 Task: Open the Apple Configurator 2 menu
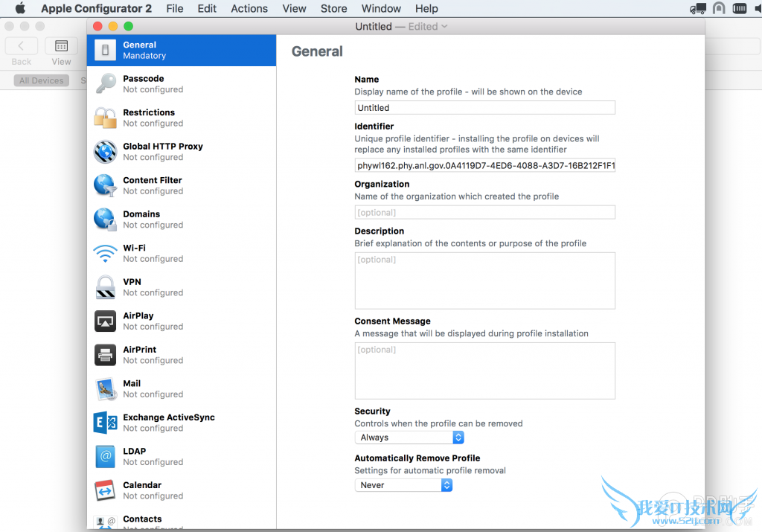coord(96,8)
